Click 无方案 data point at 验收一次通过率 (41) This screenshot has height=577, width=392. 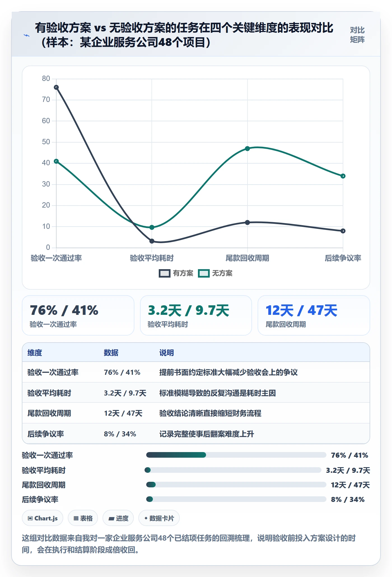pos(56,161)
